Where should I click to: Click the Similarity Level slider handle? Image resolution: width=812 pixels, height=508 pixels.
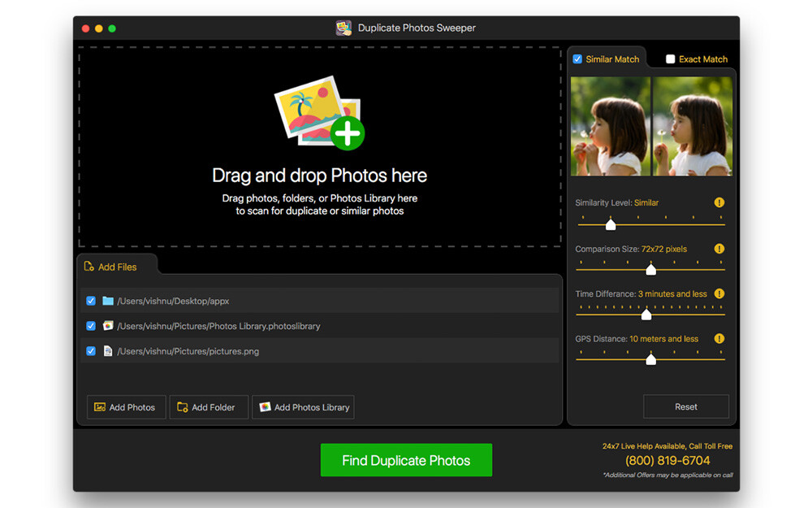[611, 225]
